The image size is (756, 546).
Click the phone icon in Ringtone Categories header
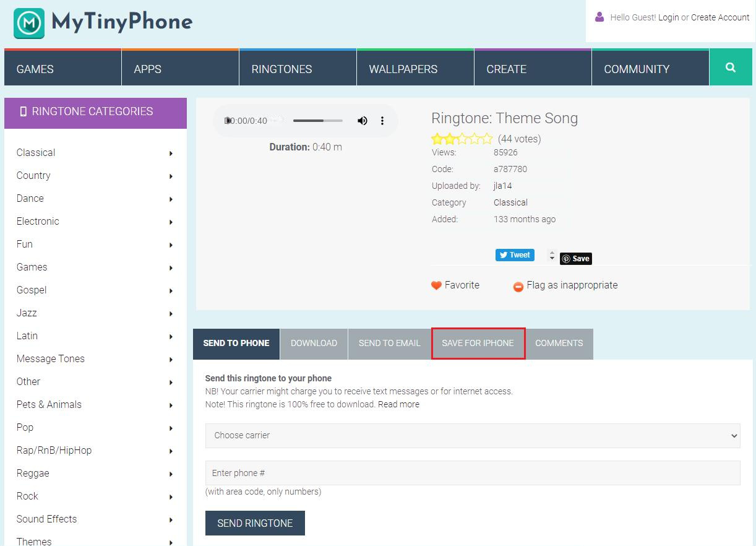point(24,111)
